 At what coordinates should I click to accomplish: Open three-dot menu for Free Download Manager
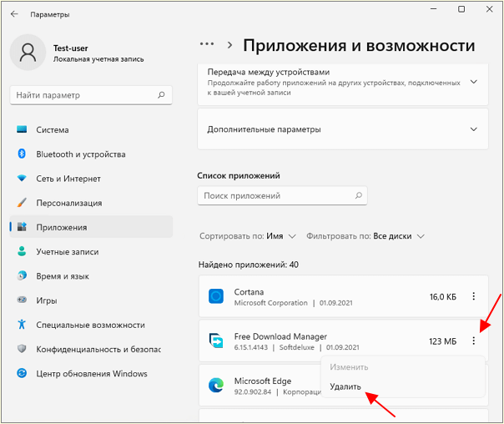pos(473,341)
